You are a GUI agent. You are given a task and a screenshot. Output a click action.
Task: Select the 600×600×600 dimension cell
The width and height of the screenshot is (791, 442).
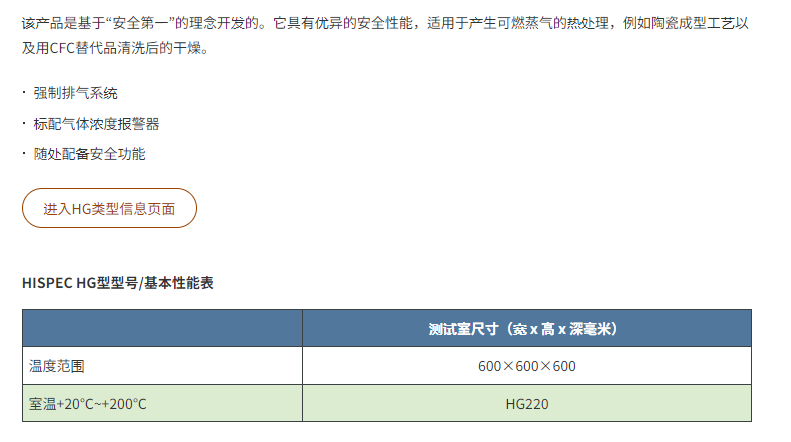point(527,366)
